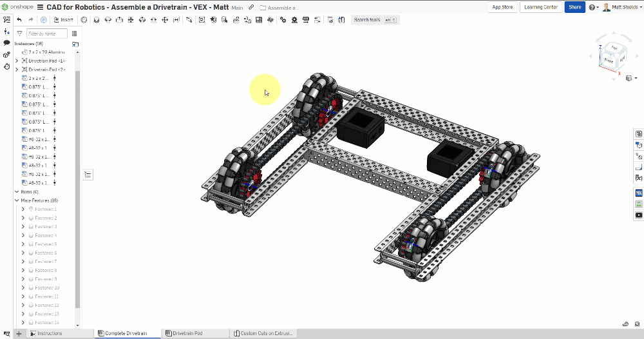
Task: Click the Filter by name input field
Action: click(x=46, y=34)
